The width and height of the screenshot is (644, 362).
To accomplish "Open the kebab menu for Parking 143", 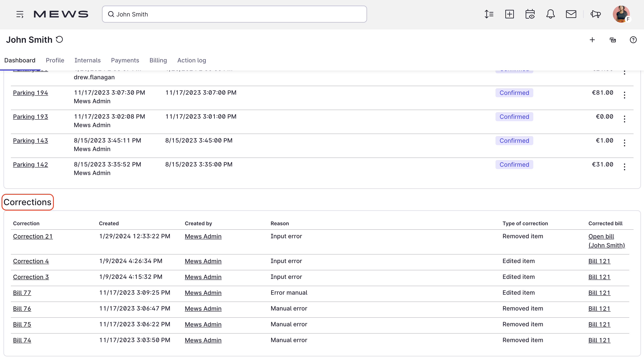I will [x=624, y=143].
